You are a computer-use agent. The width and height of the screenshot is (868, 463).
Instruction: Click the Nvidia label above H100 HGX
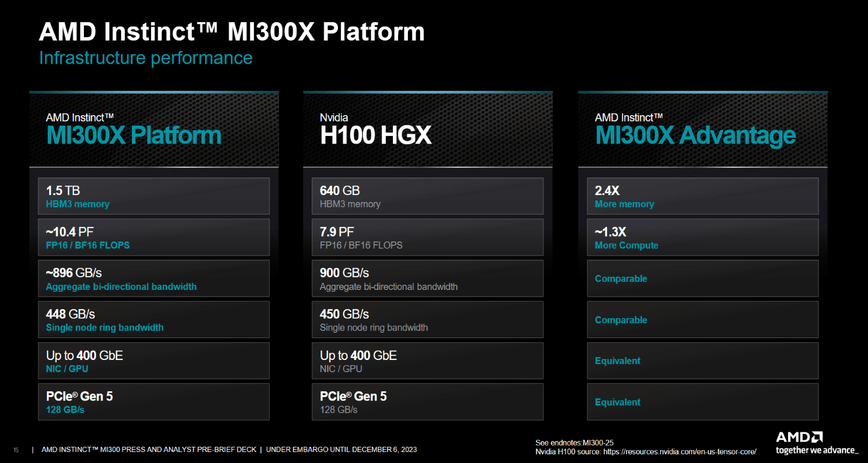(334, 117)
